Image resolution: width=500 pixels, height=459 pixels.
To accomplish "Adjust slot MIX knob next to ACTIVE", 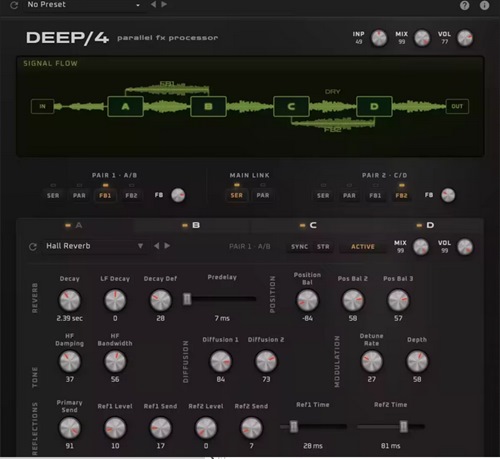I will pos(421,247).
